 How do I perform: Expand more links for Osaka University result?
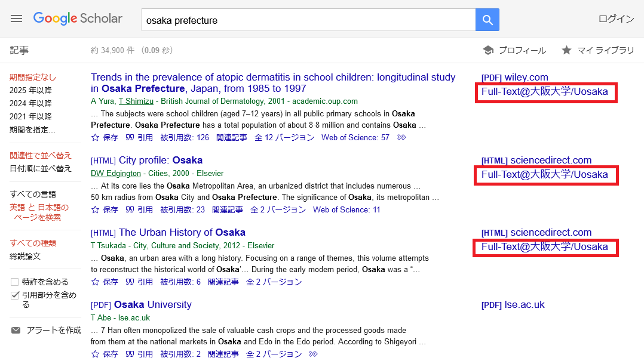(313, 354)
